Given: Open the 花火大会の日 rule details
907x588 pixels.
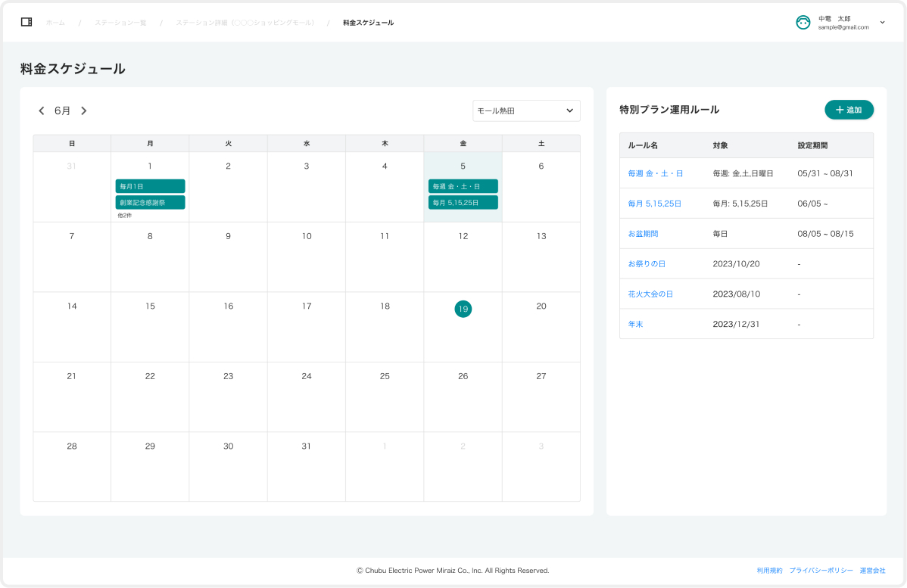Looking at the screenshot, I should [650, 294].
